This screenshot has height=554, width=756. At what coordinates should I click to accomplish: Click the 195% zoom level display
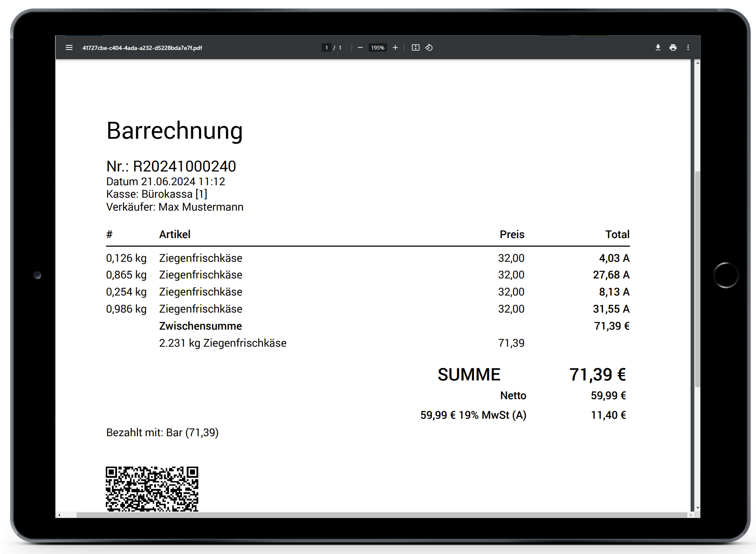click(377, 47)
